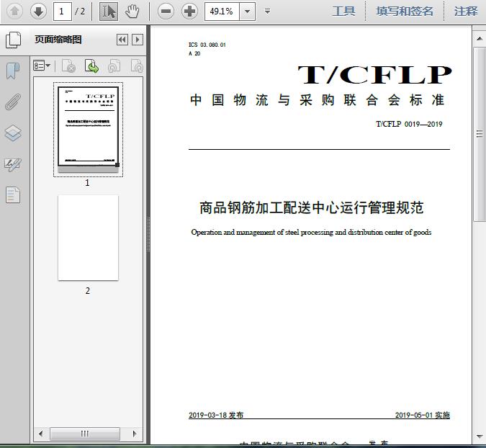The height and width of the screenshot is (448, 486).
Task: Click document scrollbar up arrow
Action: tap(480, 39)
